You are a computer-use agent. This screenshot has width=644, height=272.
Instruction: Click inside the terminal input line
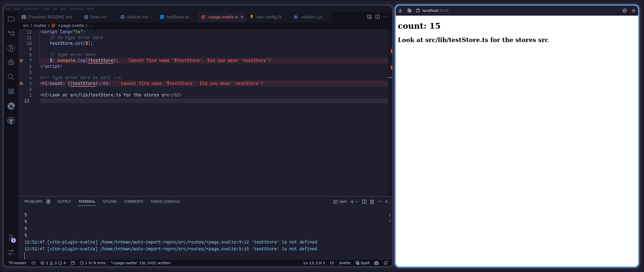coord(101,255)
